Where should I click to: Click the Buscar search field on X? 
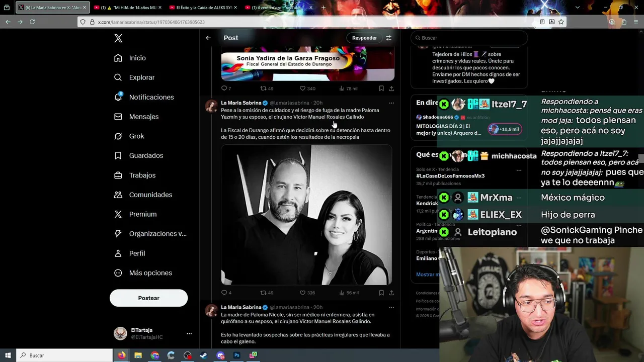point(469,38)
